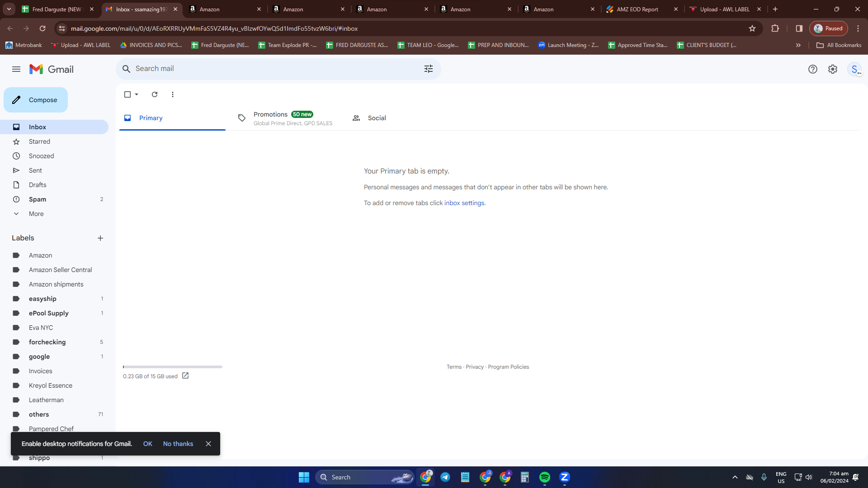Open Calculator from the taskbar
This screenshot has height=488, width=868.
pos(525,477)
